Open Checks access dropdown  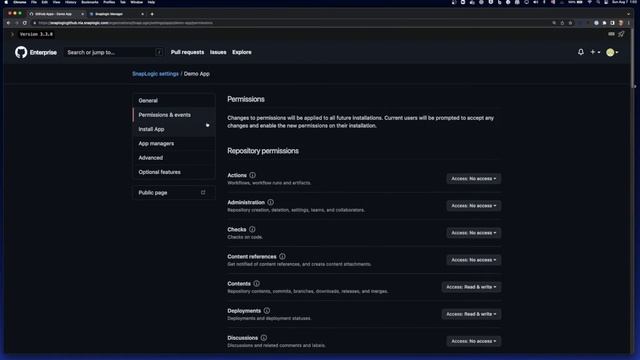[x=473, y=233]
